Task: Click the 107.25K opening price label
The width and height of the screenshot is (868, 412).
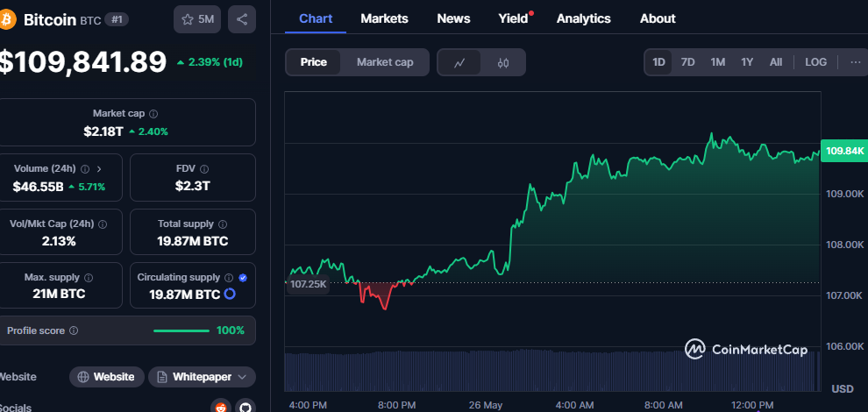Action: 309,285
